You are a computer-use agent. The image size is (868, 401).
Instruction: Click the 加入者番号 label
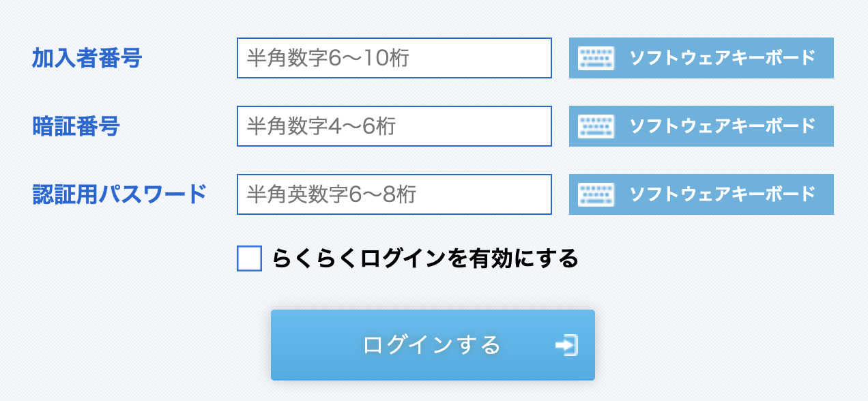click(87, 58)
